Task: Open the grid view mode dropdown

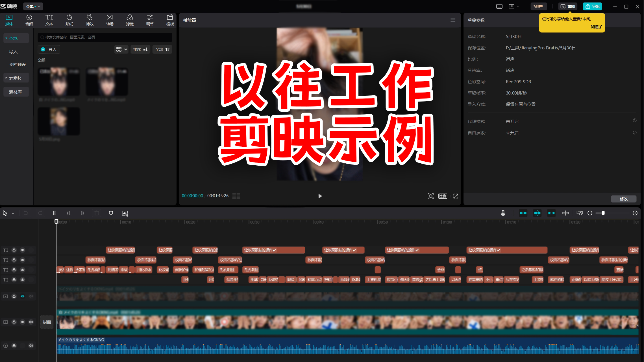Action: [x=121, y=49]
